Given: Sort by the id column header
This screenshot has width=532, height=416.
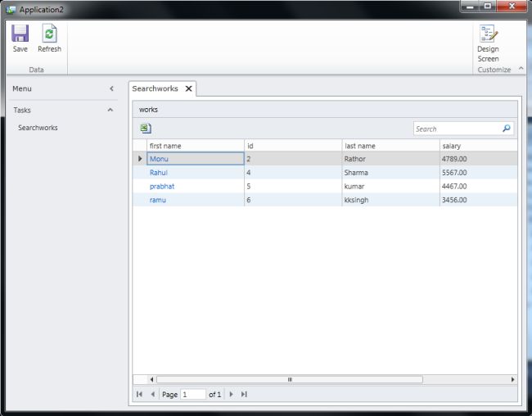Looking at the screenshot, I should [293, 146].
